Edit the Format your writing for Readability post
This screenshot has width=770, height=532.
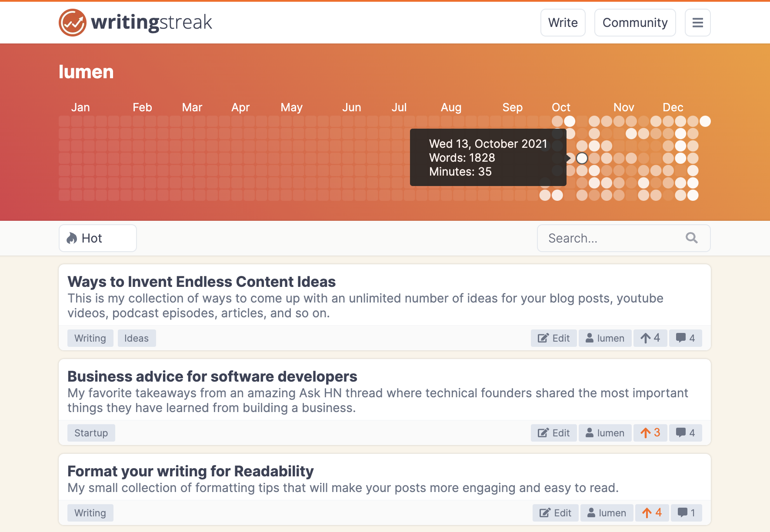coord(555,513)
